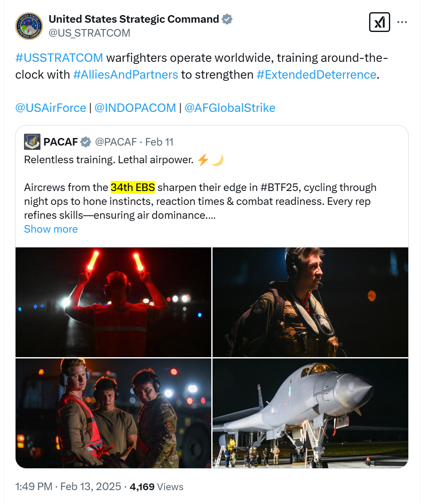Open the B-1 bomber aircraft photo

(x=311, y=414)
